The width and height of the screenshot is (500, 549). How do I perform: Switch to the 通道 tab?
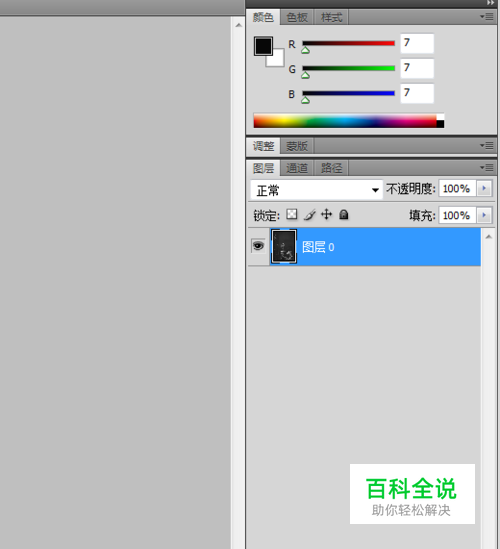click(297, 168)
